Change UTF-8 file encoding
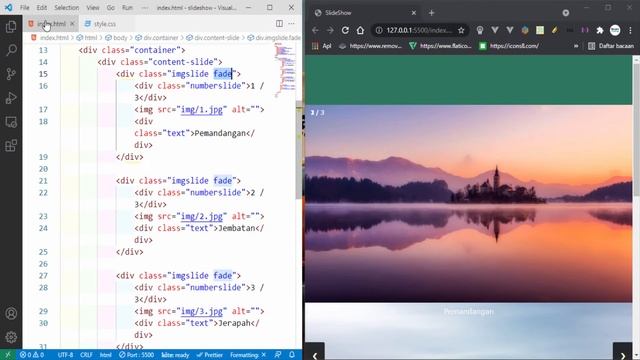640x360 pixels. pyautogui.click(x=65, y=355)
